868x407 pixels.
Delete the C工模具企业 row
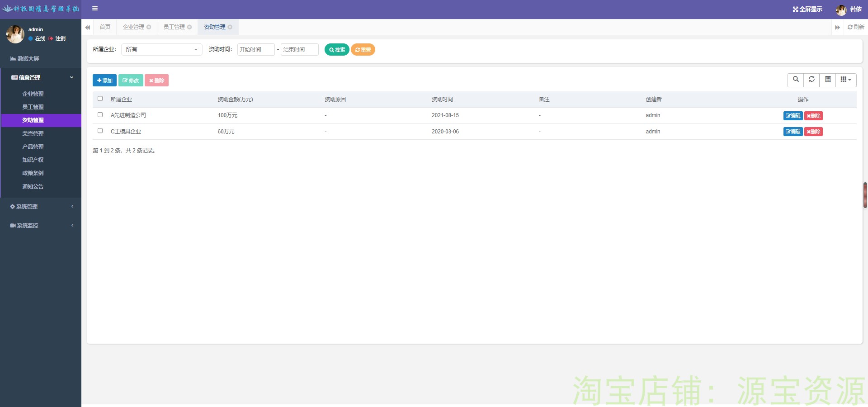[813, 132]
